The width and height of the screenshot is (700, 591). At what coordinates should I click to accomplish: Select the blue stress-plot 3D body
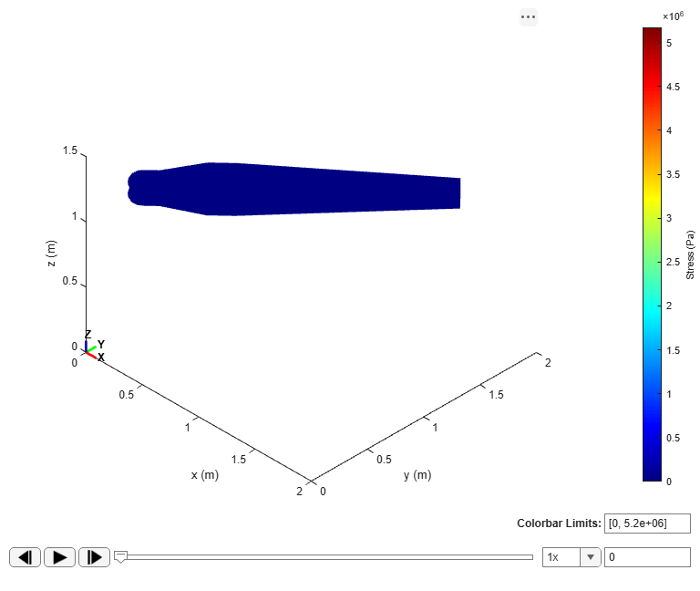point(294,190)
